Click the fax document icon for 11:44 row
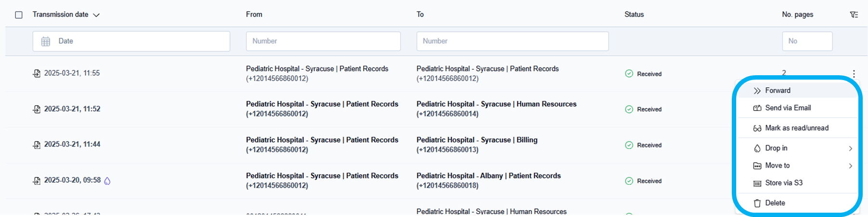Viewport: 868px width, 217px height. [37, 145]
